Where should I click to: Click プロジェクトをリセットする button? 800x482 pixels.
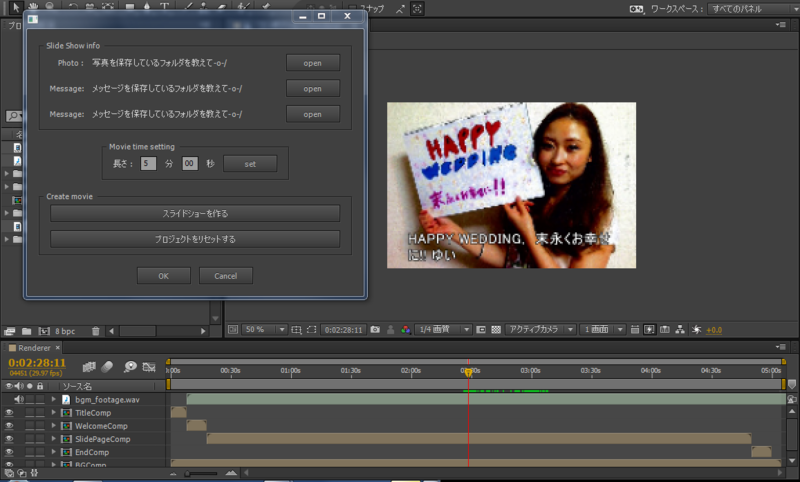click(195, 239)
